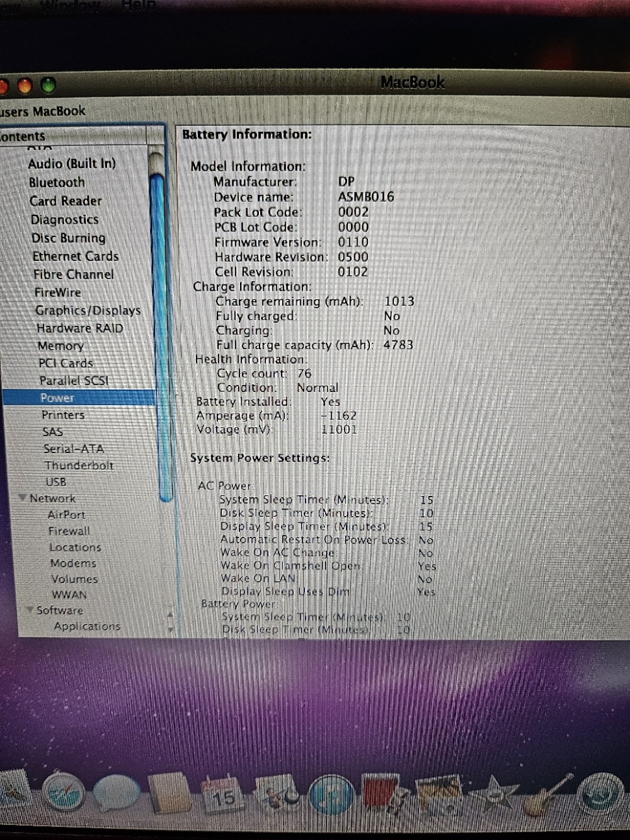630x840 pixels.
Task: Click the Device name ASMB016 text
Action: tap(367, 197)
